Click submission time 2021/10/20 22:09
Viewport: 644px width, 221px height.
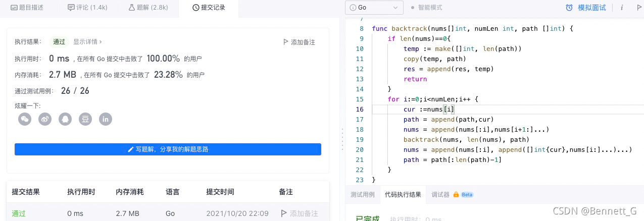pyautogui.click(x=237, y=213)
